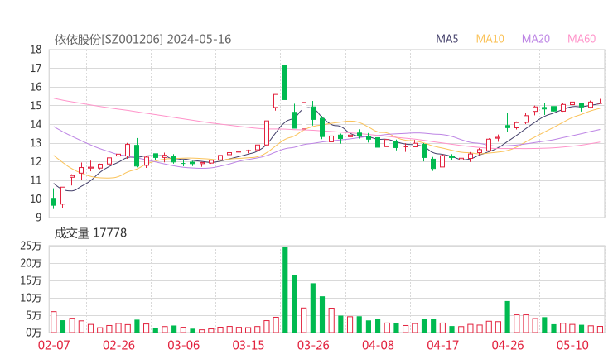
Task: Click the MA20 legend label
Action: (536, 39)
